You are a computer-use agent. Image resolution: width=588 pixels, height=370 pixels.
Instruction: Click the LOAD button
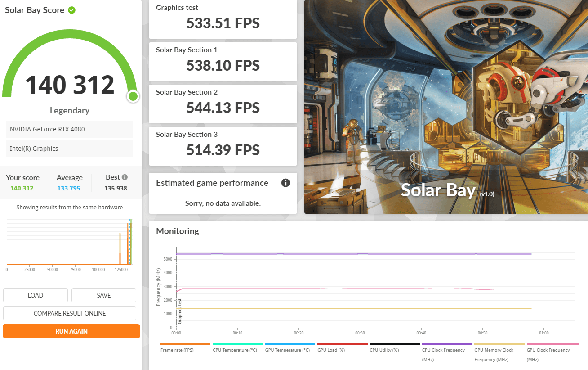tap(36, 295)
